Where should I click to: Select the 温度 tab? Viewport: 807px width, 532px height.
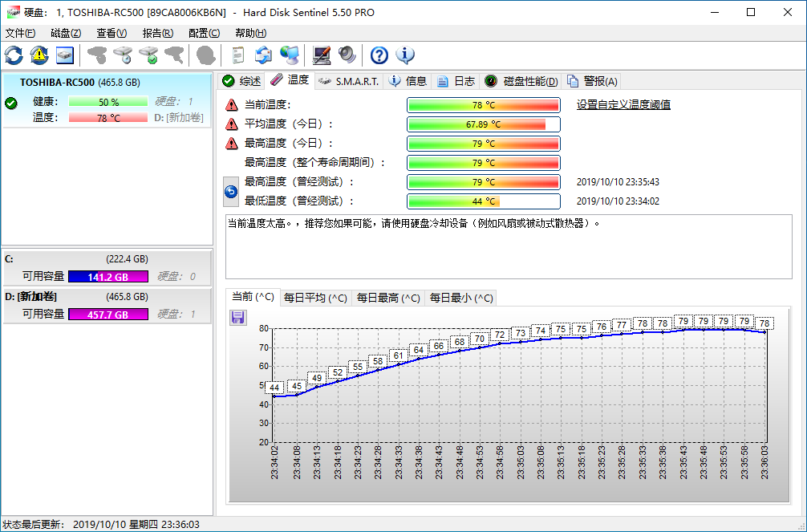pyautogui.click(x=290, y=79)
